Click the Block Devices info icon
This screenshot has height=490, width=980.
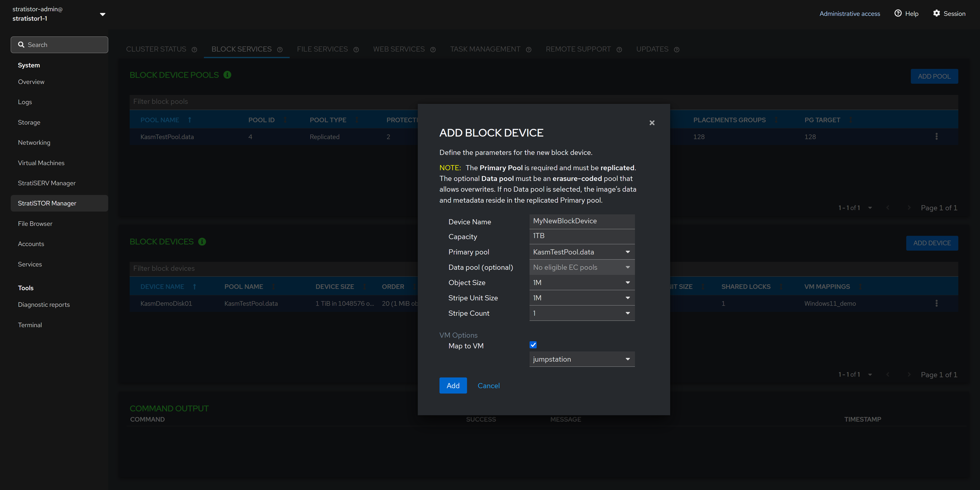point(202,242)
